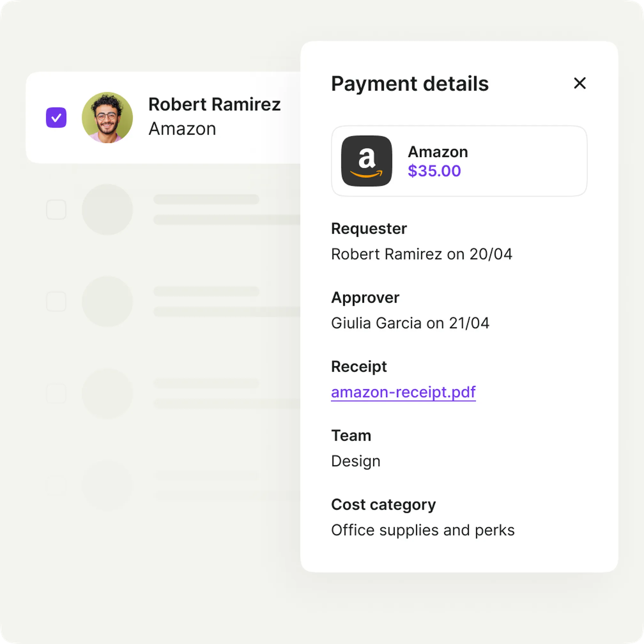The height and width of the screenshot is (644, 644).
Task: Tick the third faded placeholder checkbox
Action: (x=56, y=393)
